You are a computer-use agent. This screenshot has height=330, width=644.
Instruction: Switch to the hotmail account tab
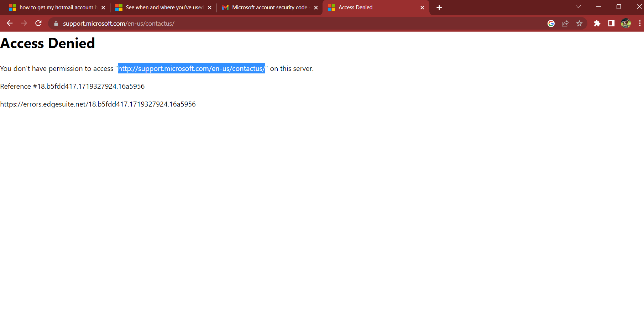pos(57,7)
